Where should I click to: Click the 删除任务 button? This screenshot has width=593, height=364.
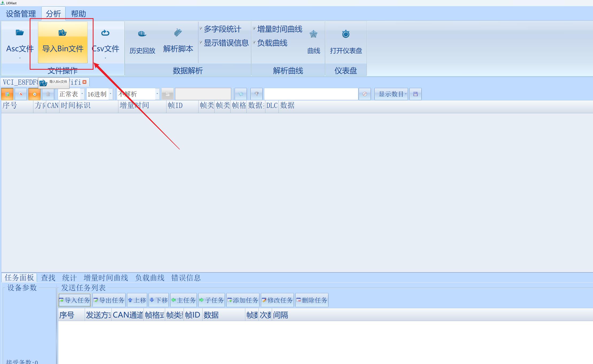(x=312, y=300)
